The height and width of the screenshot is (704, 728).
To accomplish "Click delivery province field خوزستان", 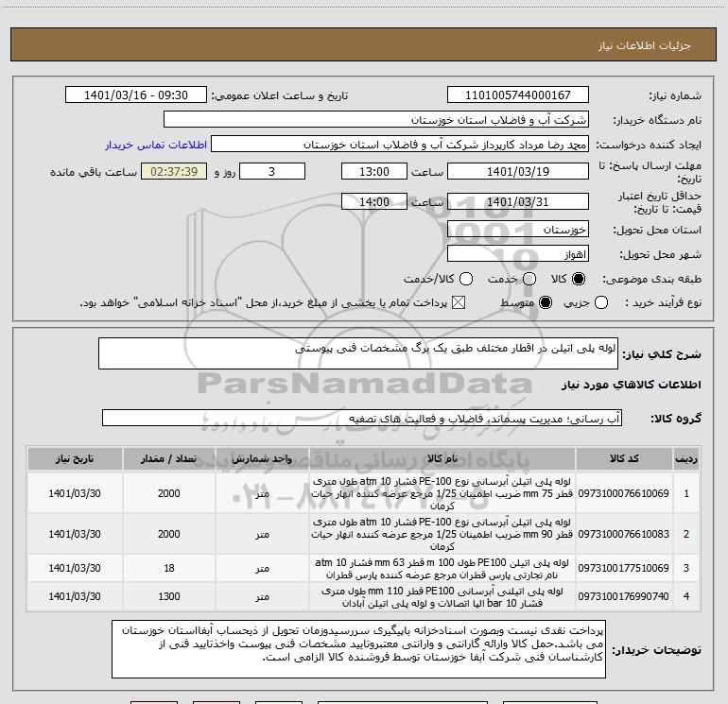I will point(518,229).
